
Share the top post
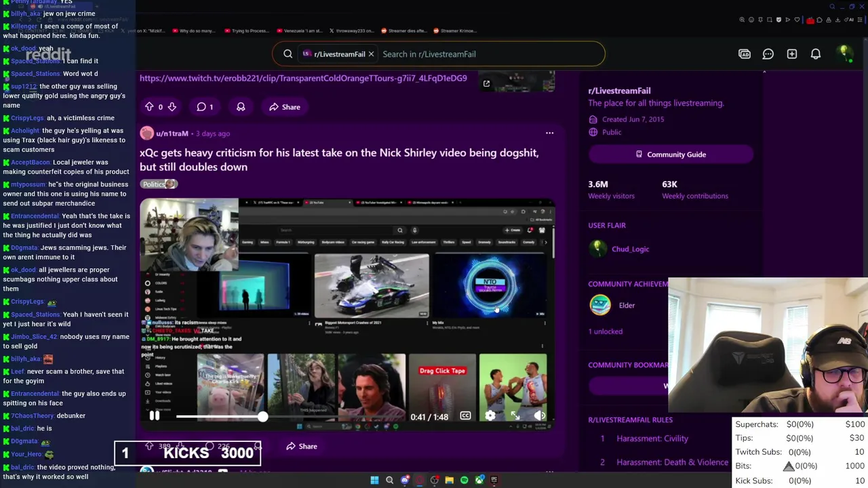[x=285, y=107]
